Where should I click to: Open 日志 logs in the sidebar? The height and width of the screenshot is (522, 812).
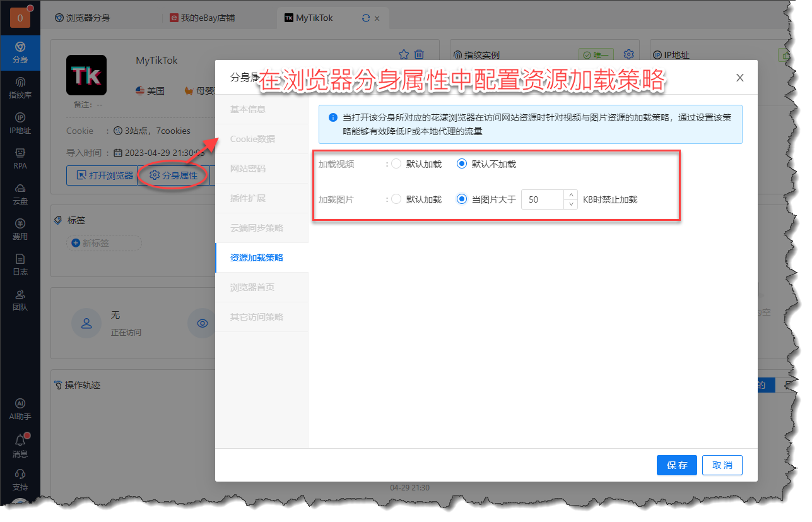tap(20, 265)
